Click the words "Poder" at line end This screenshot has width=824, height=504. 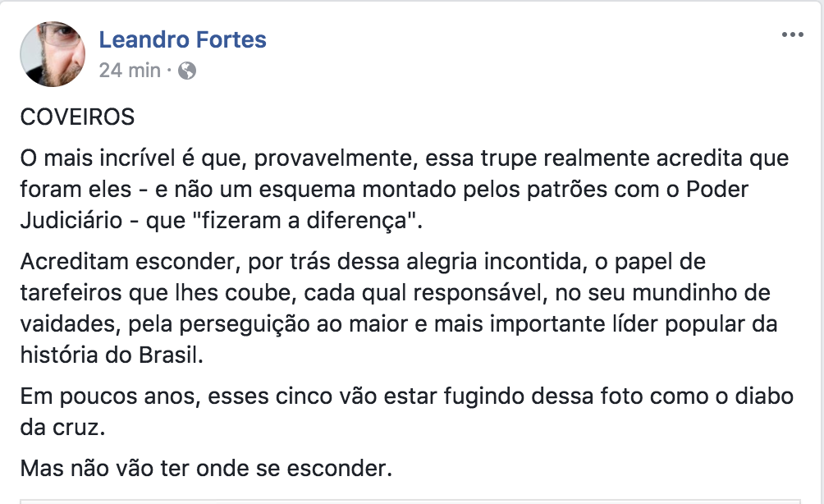716,189
